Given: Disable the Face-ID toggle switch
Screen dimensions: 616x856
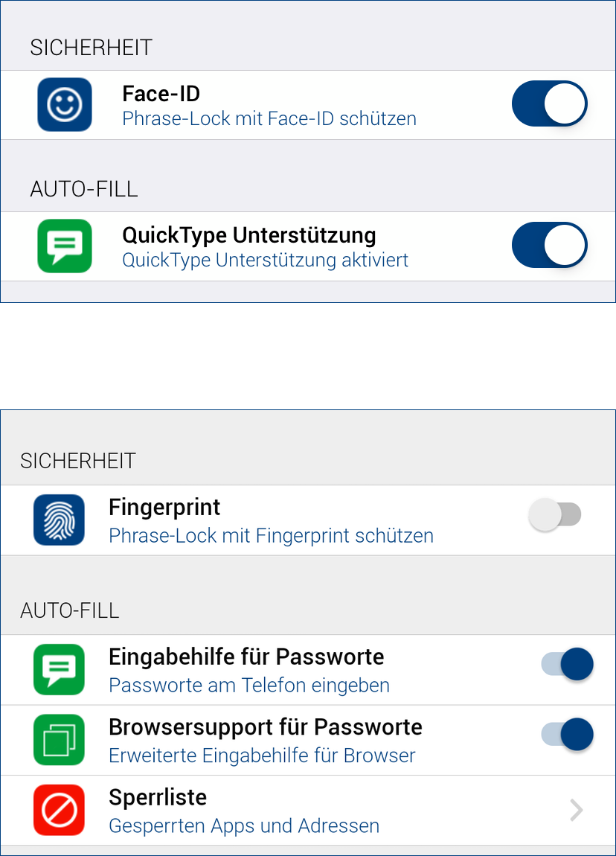Looking at the screenshot, I should pyautogui.click(x=549, y=104).
